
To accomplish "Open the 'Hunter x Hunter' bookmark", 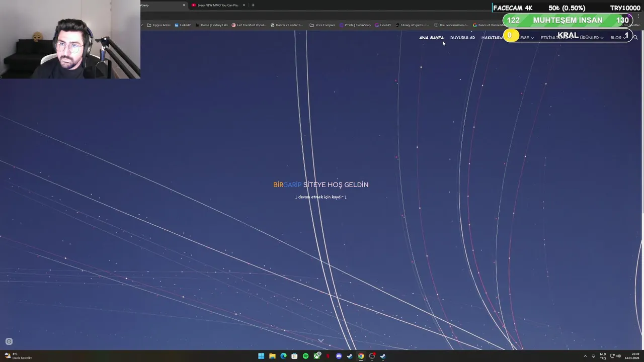I will [x=287, y=25].
